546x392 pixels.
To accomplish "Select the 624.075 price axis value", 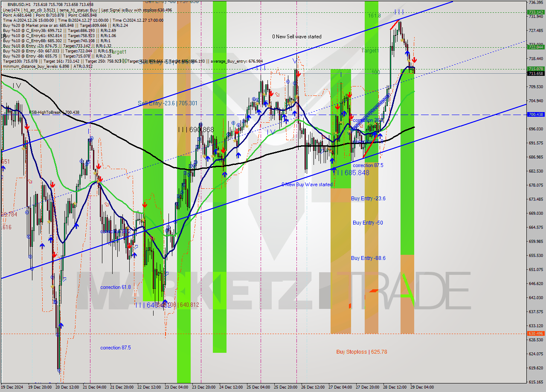I will pos(536,354).
